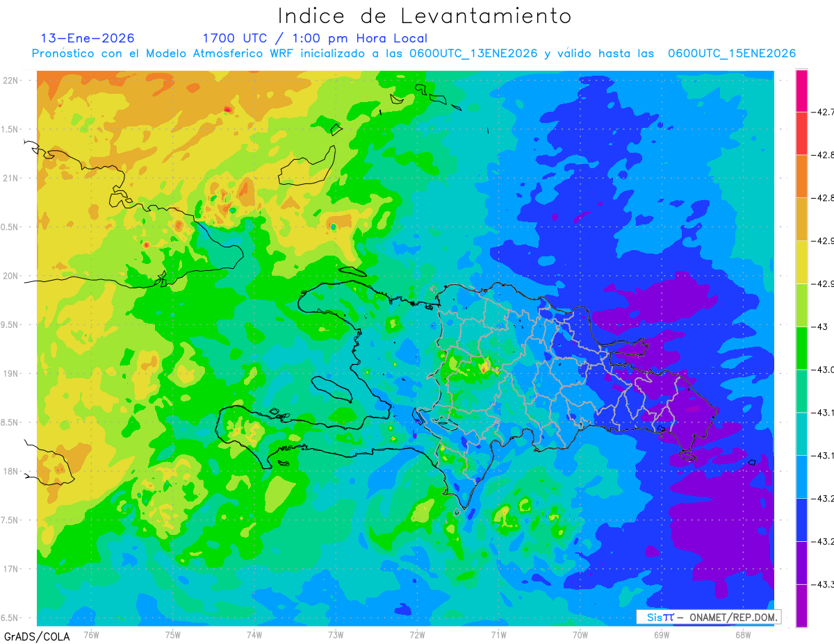Click the '73W' longitude label
Viewport: 834px width, 644px height.
click(x=336, y=634)
